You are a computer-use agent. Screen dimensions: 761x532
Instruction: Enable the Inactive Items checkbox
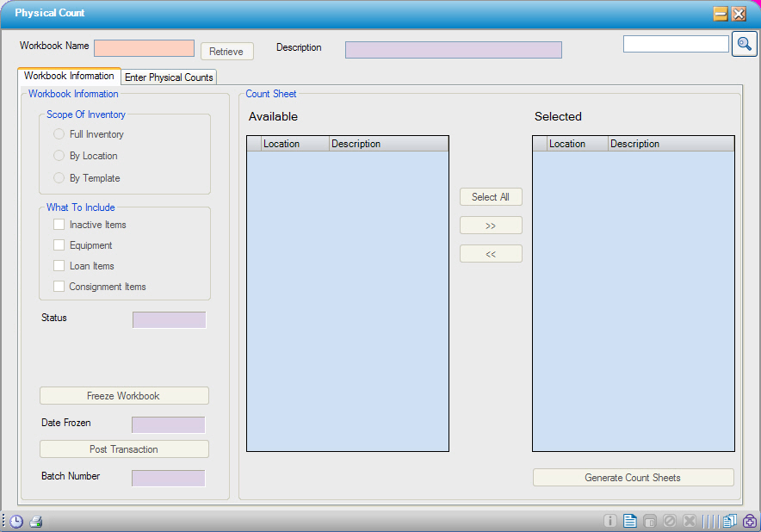pyautogui.click(x=59, y=225)
